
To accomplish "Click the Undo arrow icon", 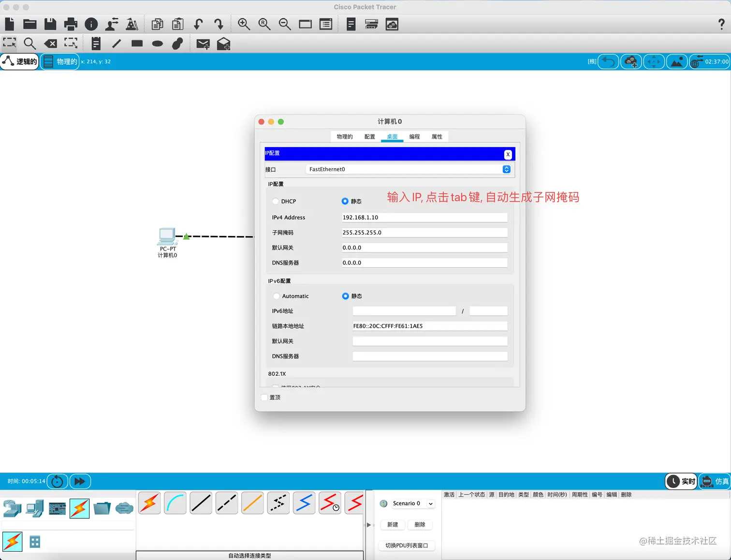I will pyautogui.click(x=198, y=24).
